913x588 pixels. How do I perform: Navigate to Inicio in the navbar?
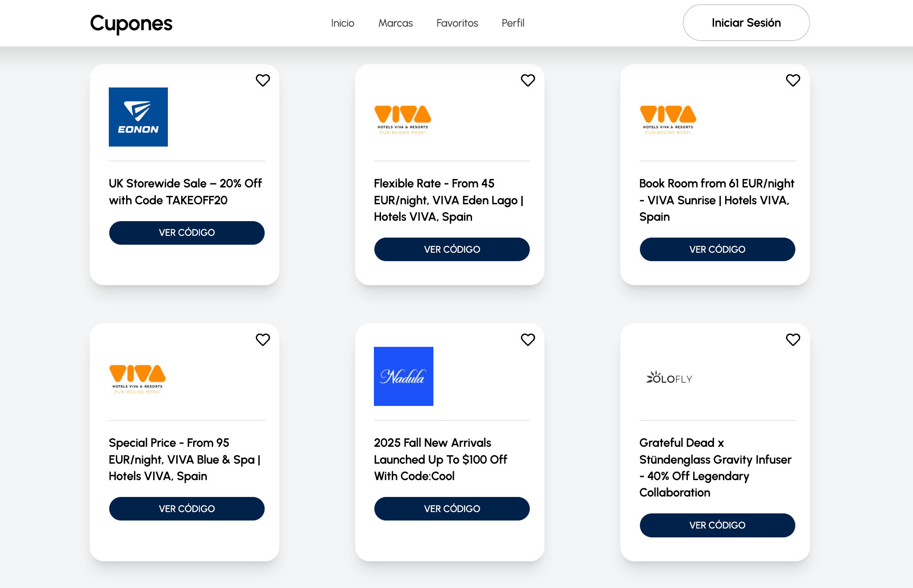(x=342, y=23)
